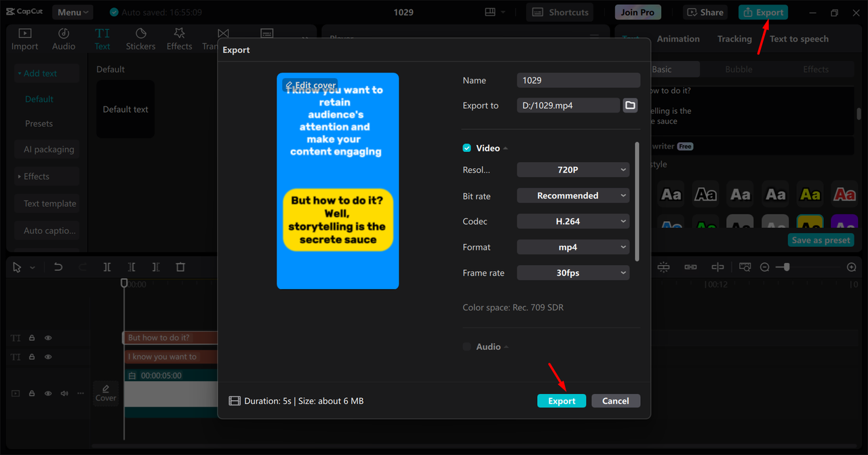The image size is (868, 455).
Task: Click the Export button in the dialog
Action: 561,401
